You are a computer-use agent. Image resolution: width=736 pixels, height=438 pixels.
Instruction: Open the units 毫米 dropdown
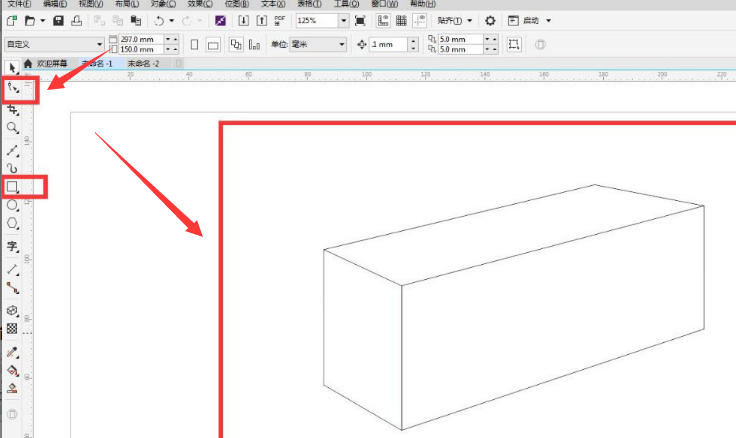point(342,45)
